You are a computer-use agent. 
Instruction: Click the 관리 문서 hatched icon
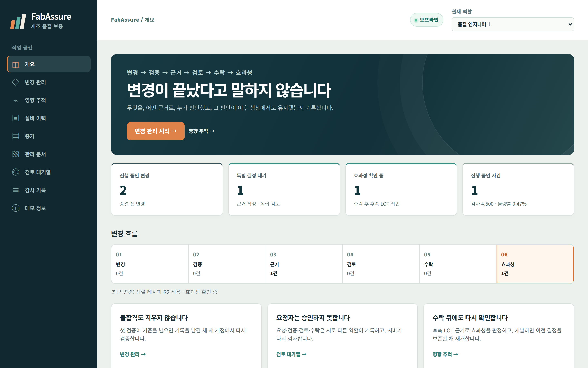point(16,154)
